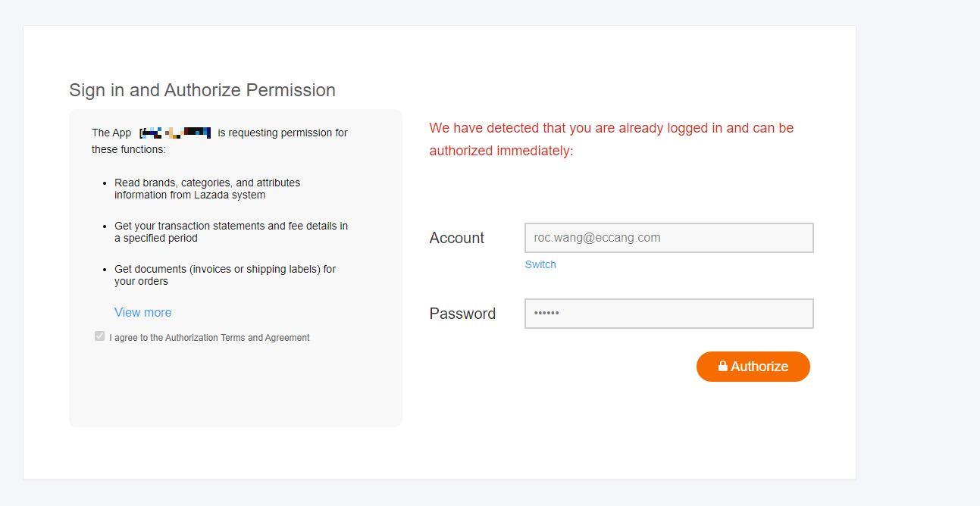Focus the Account email input field
Image resolution: width=980 pixels, height=506 pixels.
(668, 238)
